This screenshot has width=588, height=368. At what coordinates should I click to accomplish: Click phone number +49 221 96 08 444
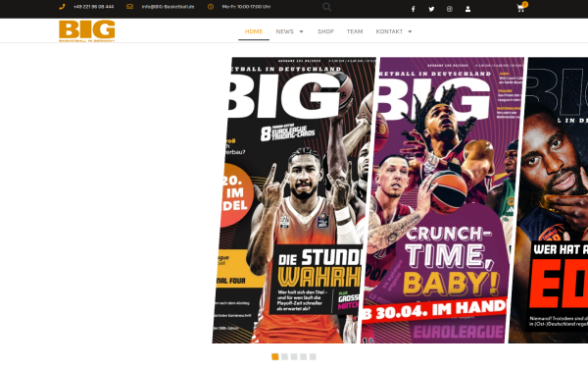[x=94, y=7]
